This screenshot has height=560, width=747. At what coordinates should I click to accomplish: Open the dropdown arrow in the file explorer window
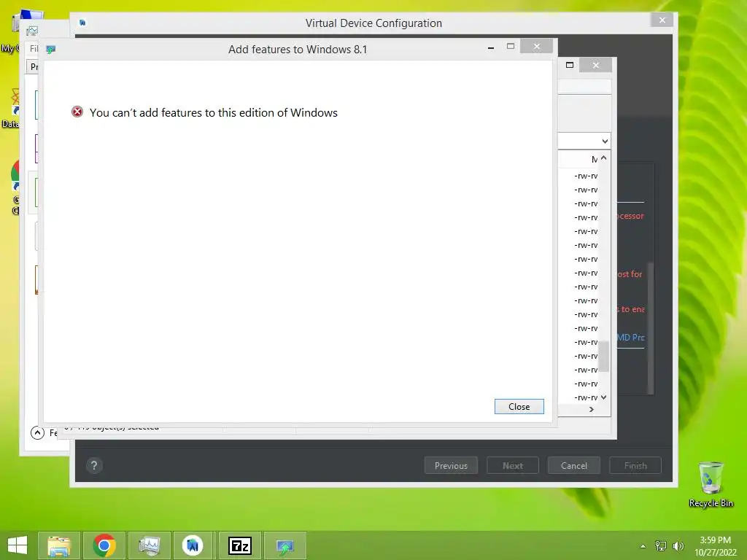pyautogui.click(x=605, y=141)
